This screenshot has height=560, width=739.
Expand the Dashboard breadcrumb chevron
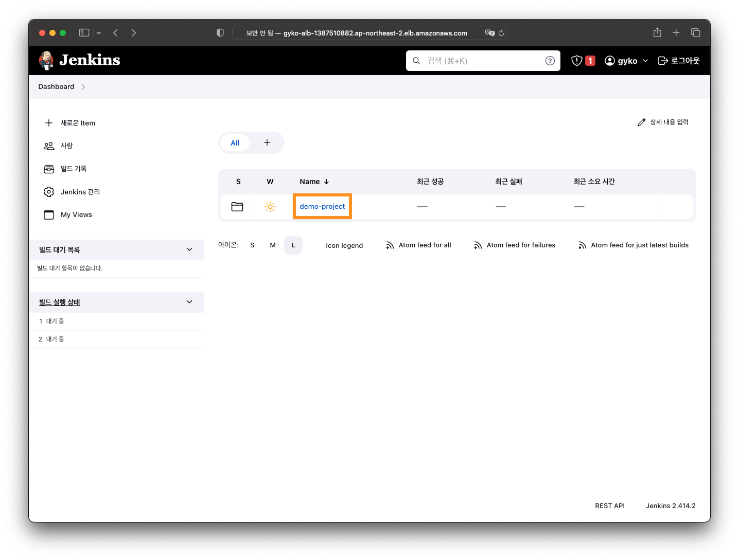83,87
